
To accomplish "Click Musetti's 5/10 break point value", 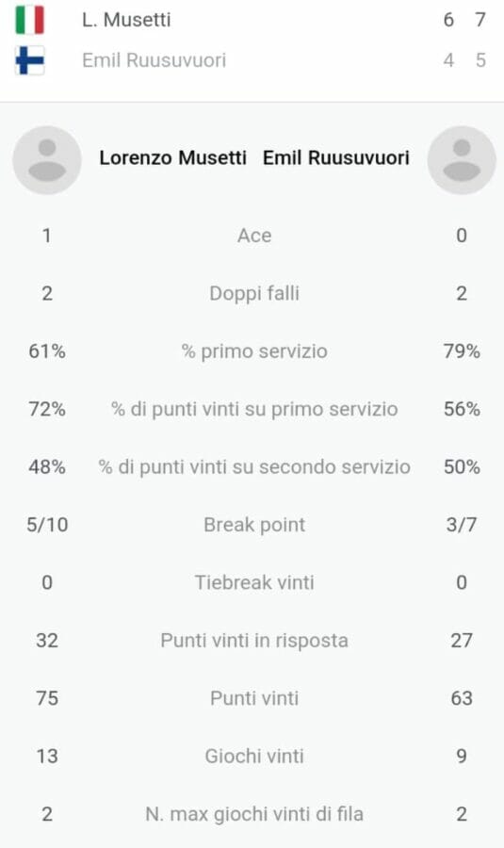I will [47, 525].
